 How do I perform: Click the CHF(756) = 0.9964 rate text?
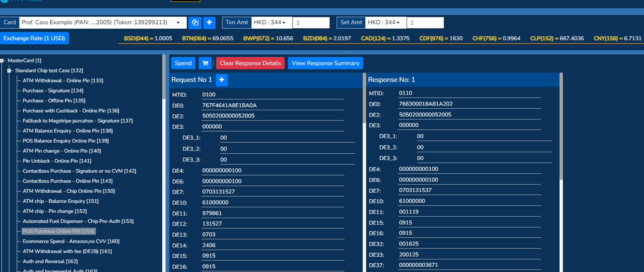496,38
